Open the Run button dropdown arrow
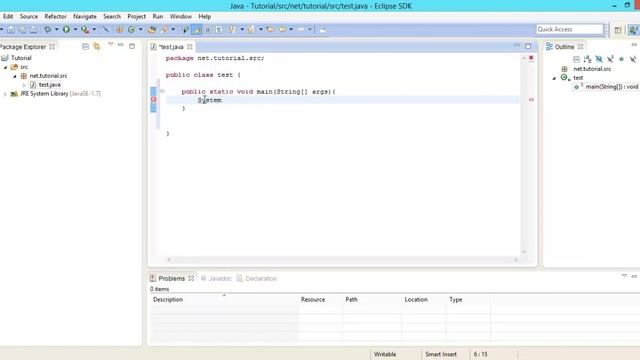The height and width of the screenshot is (360, 640). click(75, 29)
